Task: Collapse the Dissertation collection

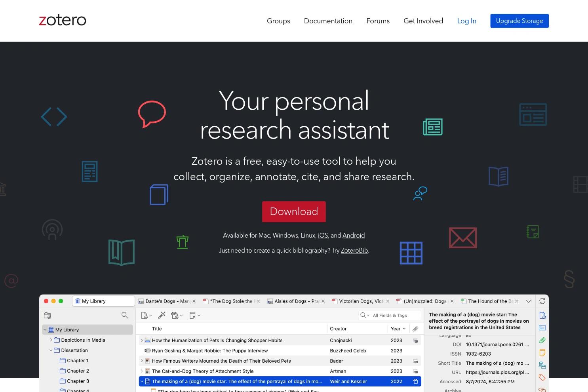Action: 51,350
